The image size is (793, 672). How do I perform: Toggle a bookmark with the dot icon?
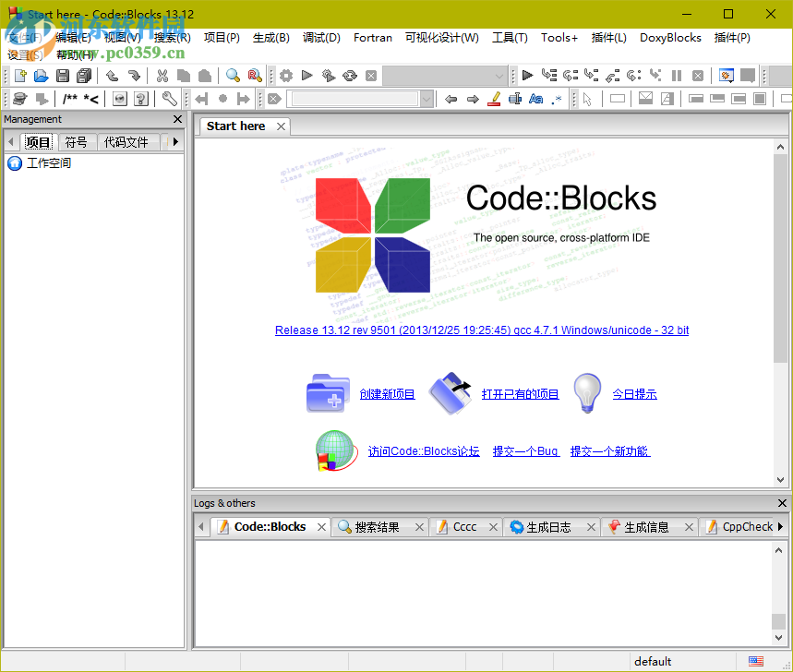pyautogui.click(x=222, y=99)
